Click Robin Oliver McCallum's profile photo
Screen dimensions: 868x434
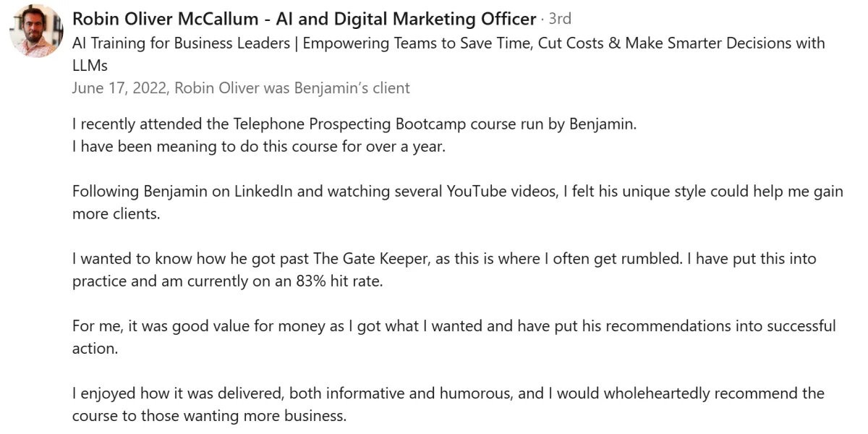[x=36, y=30]
